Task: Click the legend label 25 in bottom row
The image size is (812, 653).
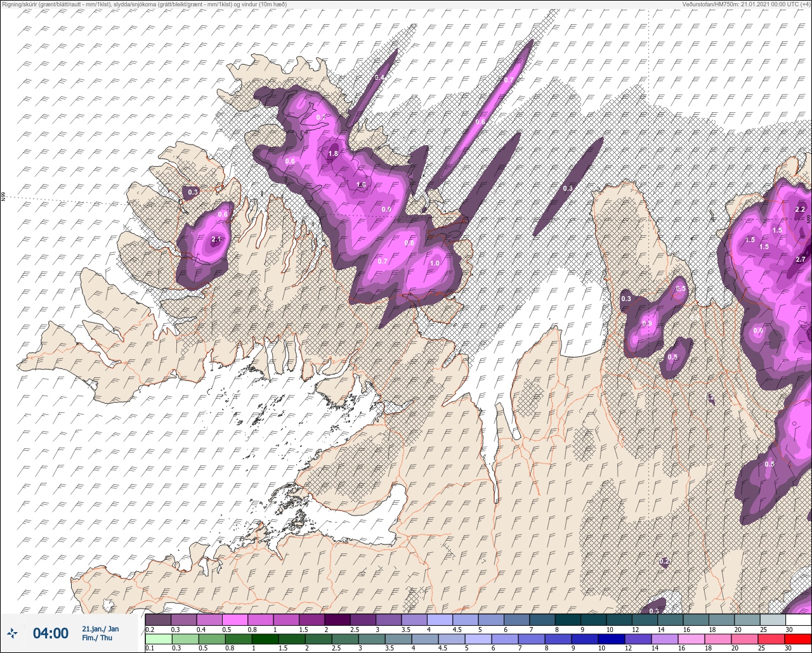Action: tap(761, 649)
